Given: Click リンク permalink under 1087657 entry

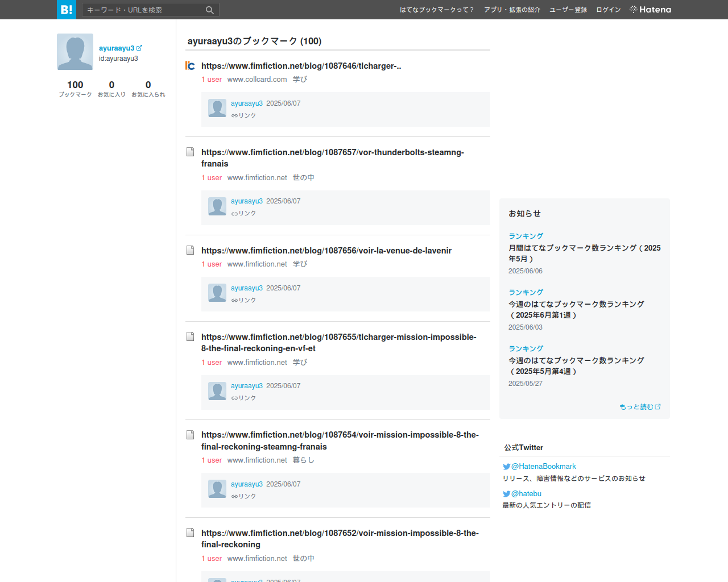Looking at the screenshot, I should (243, 214).
